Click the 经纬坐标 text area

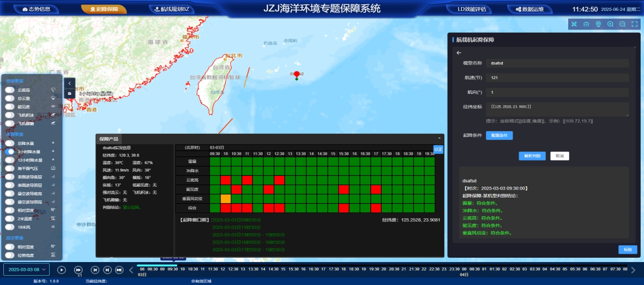(x=557, y=109)
